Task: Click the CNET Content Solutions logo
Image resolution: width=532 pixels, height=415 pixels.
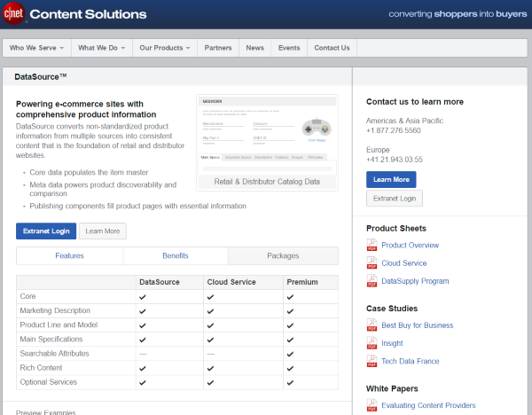Action: tap(74, 14)
